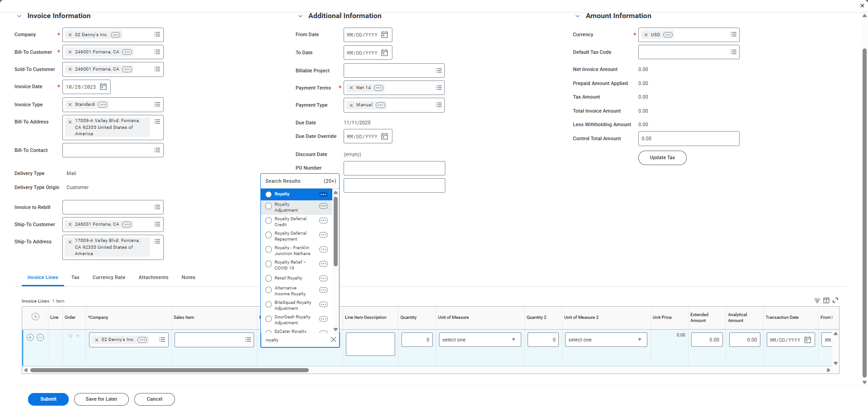
Task: Select the Royalty Adjustment radio option
Action: 269,206
